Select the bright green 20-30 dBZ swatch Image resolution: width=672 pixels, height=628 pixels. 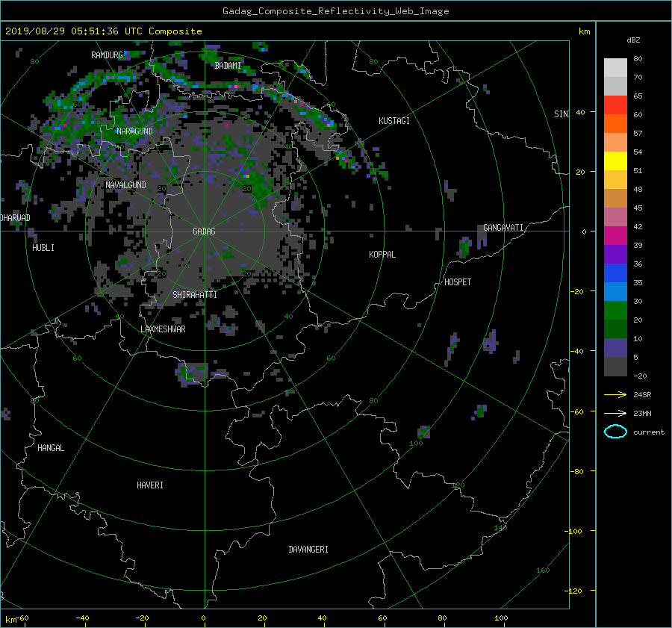coord(615,311)
